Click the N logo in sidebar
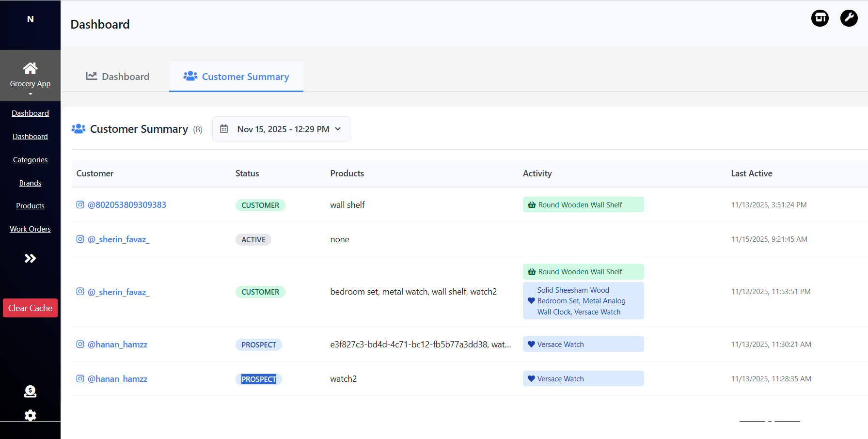The image size is (868, 439). click(30, 19)
